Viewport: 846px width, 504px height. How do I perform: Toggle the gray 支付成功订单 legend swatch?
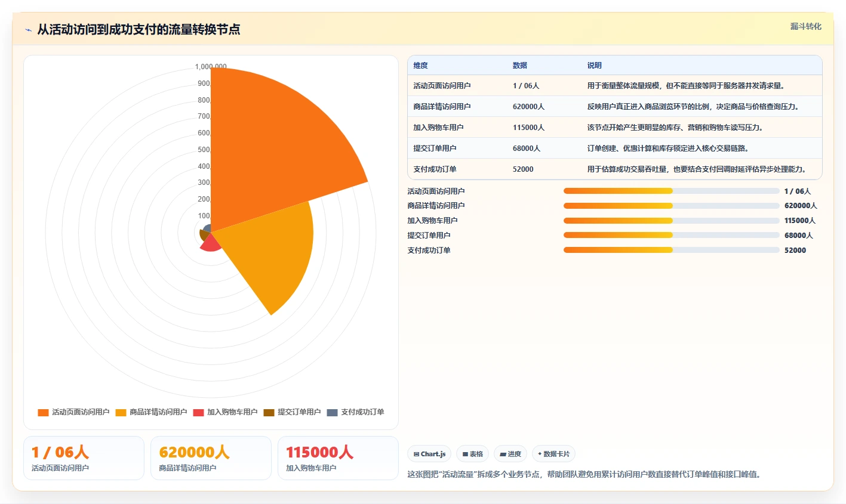(x=332, y=412)
